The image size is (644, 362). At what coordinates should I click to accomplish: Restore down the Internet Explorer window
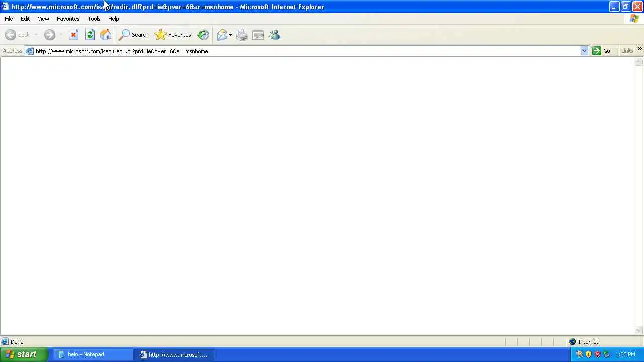click(625, 7)
